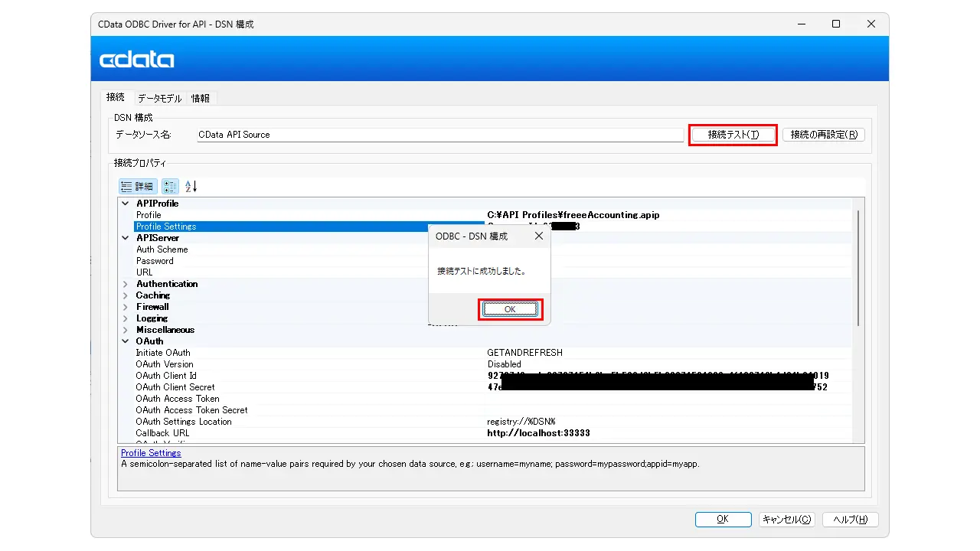Click the Disabled value for OAuth Version

505,364
